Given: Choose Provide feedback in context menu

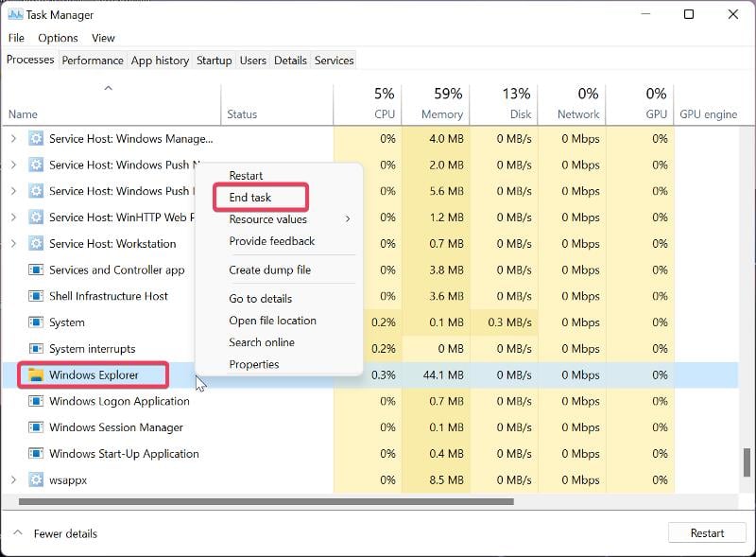Looking at the screenshot, I should [x=272, y=241].
